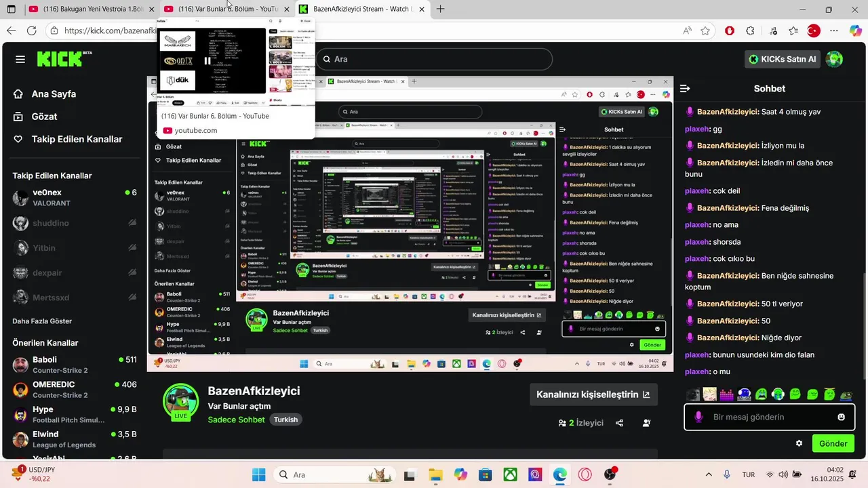Open chat settings gear icon

[x=799, y=443]
